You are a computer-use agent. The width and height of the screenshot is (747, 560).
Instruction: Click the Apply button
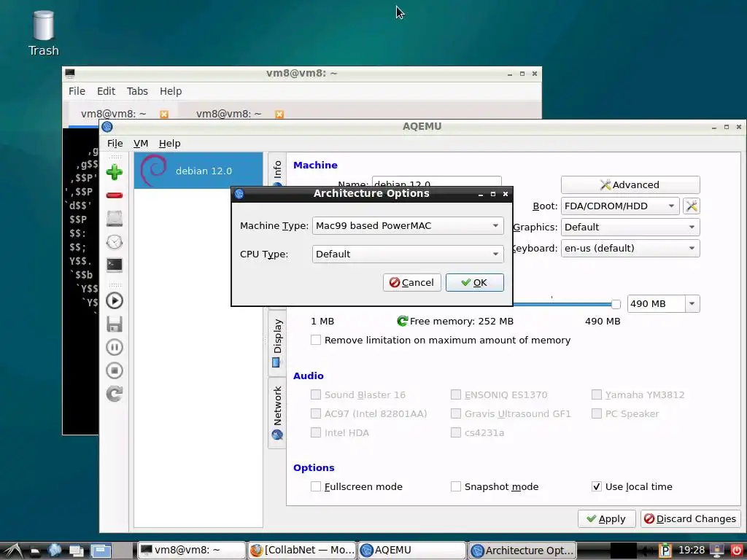click(x=606, y=518)
